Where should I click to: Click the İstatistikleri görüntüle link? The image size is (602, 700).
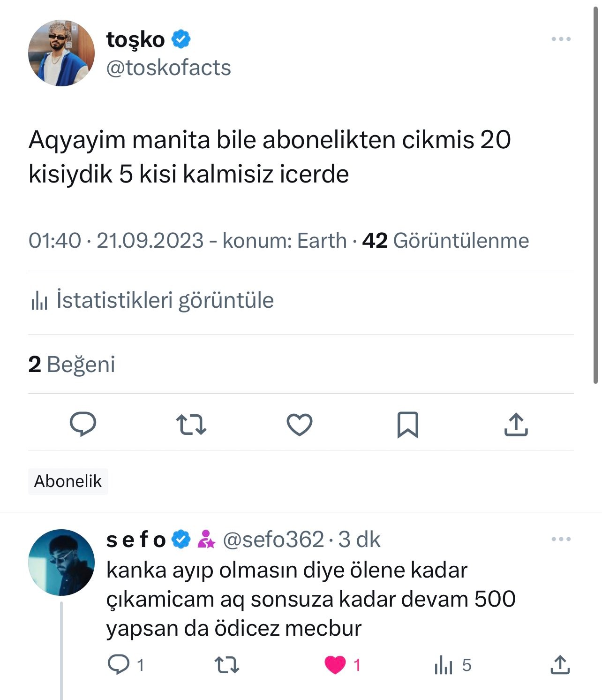(x=165, y=300)
